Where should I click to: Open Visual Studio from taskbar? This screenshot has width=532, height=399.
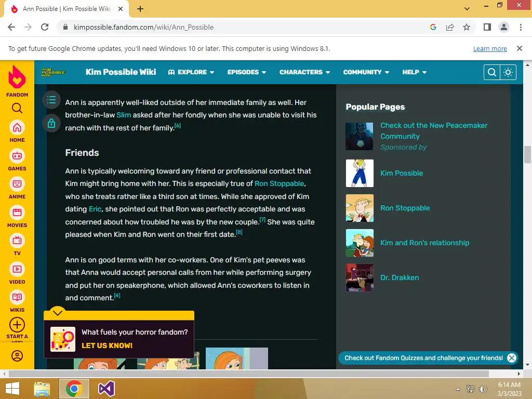pos(106,389)
